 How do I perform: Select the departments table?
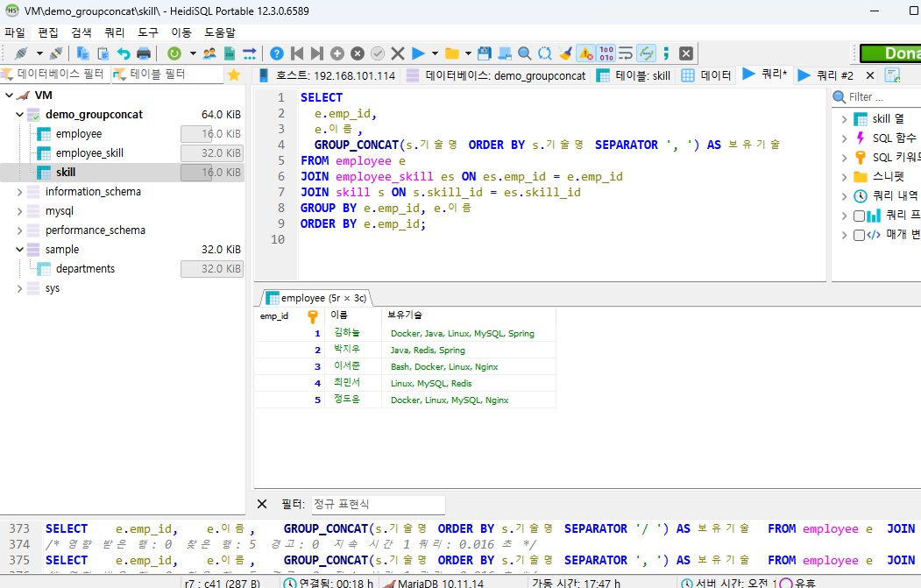85,269
